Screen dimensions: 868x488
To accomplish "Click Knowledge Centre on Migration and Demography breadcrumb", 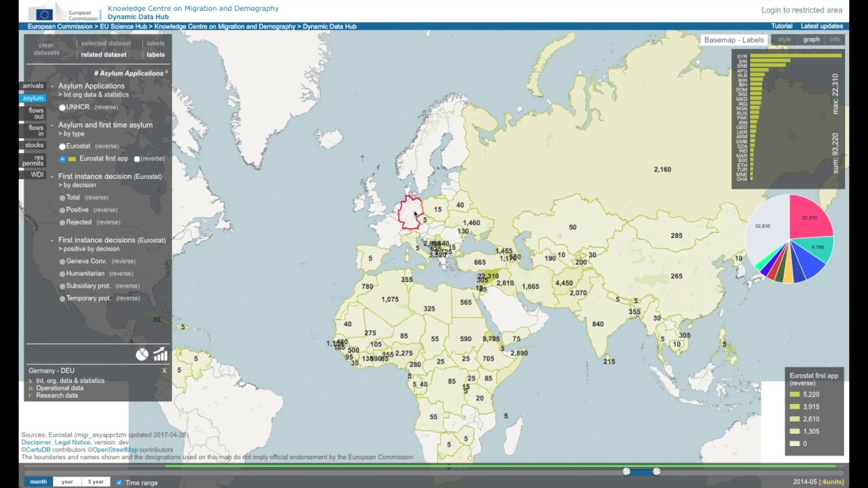I will [224, 26].
